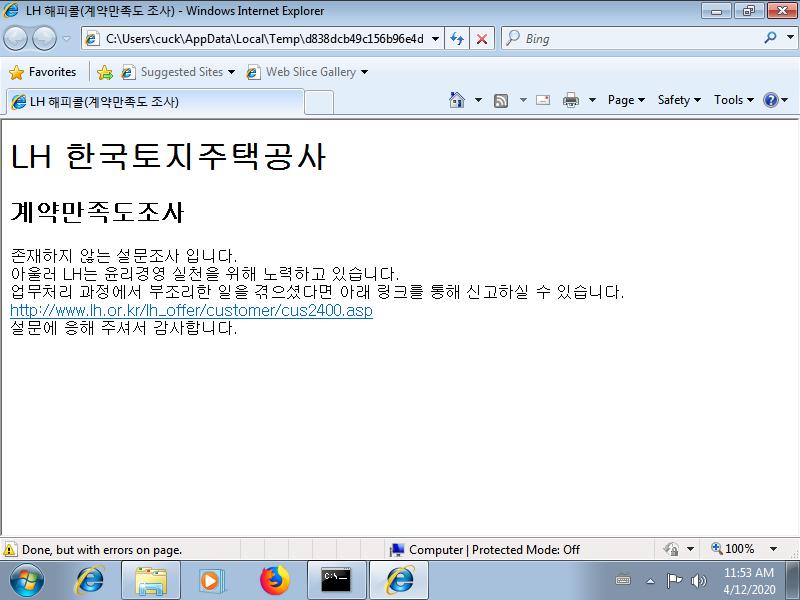Click the Refresh page button

pos(457,39)
